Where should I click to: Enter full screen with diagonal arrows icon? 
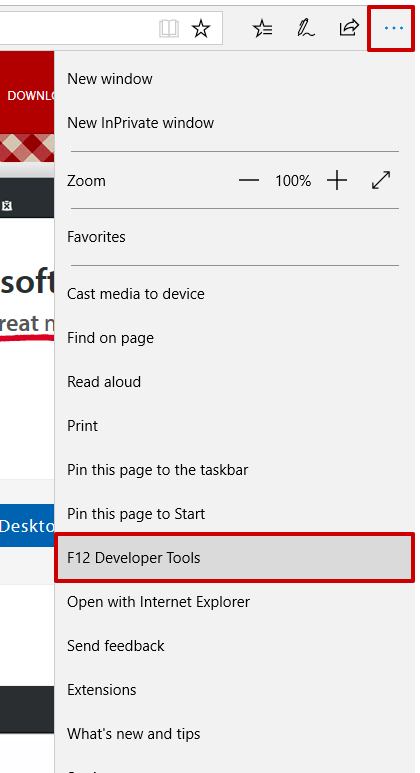[381, 180]
